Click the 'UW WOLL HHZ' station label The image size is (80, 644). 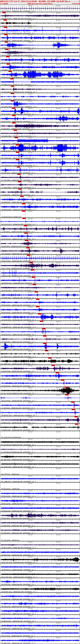tap(6, 26)
